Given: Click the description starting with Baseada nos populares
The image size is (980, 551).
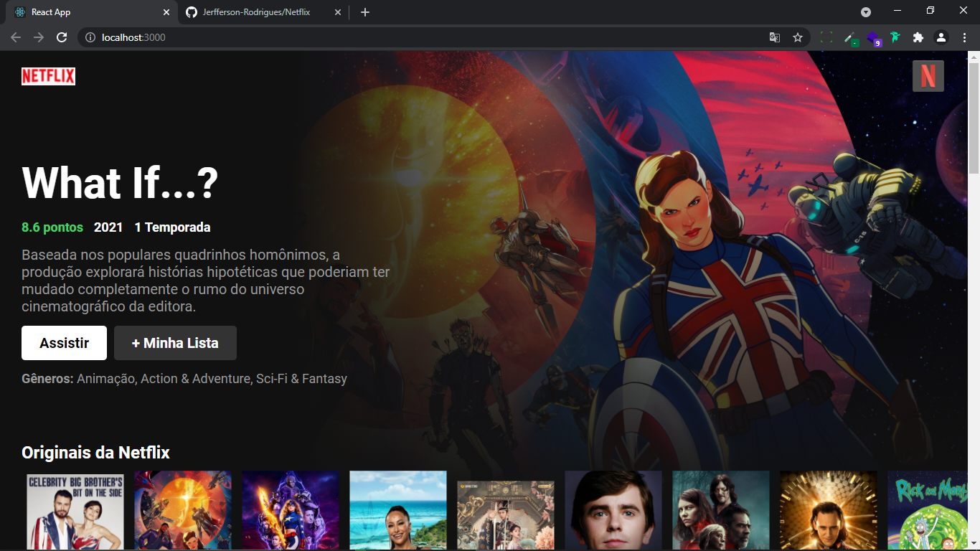Looking at the screenshot, I should click(x=206, y=281).
